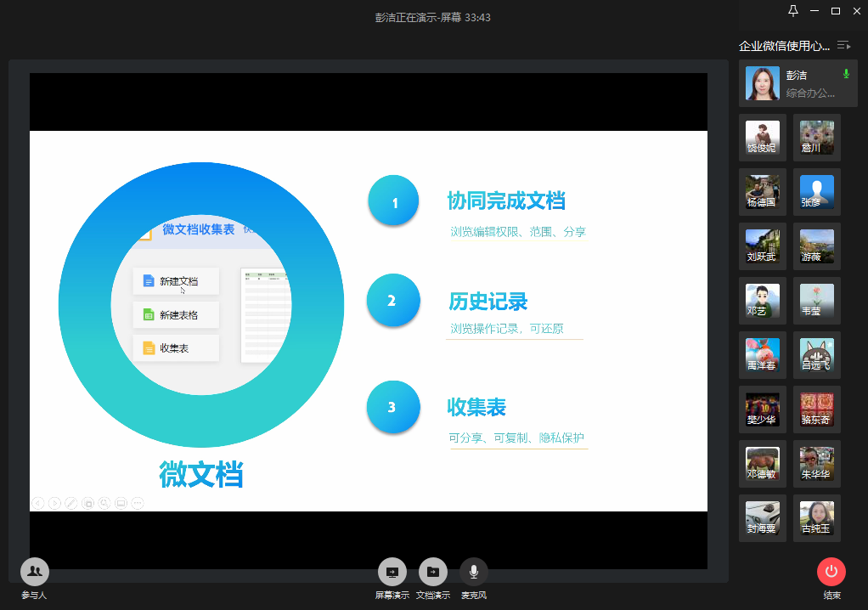Select the slide pen annotation tool
Image resolution: width=868 pixels, height=610 pixels.
click(71, 503)
